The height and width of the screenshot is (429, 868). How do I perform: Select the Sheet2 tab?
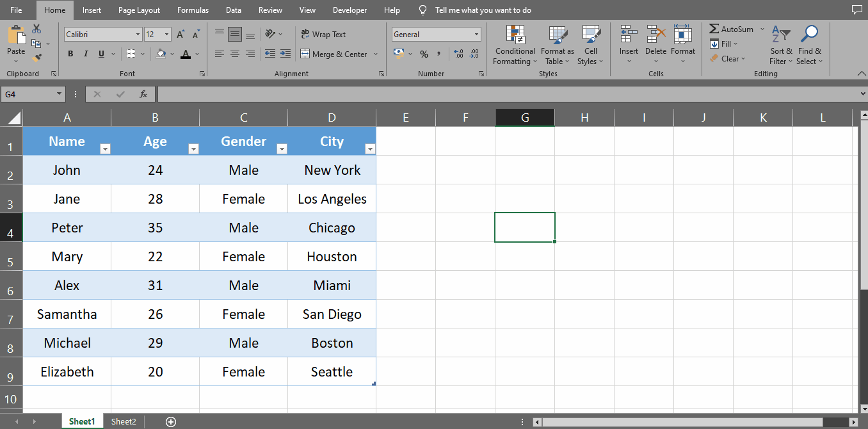point(124,421)
